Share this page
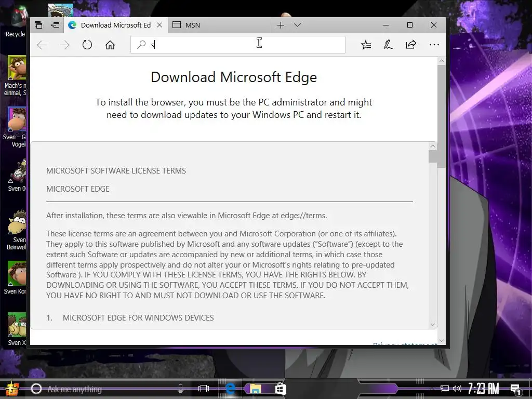Viewport: 532px width, 399px height. [411, 45]
